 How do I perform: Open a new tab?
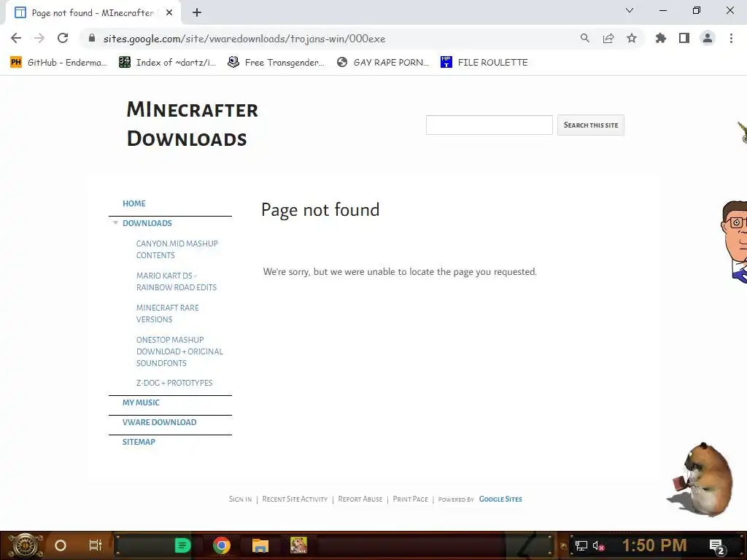point(197,13)
